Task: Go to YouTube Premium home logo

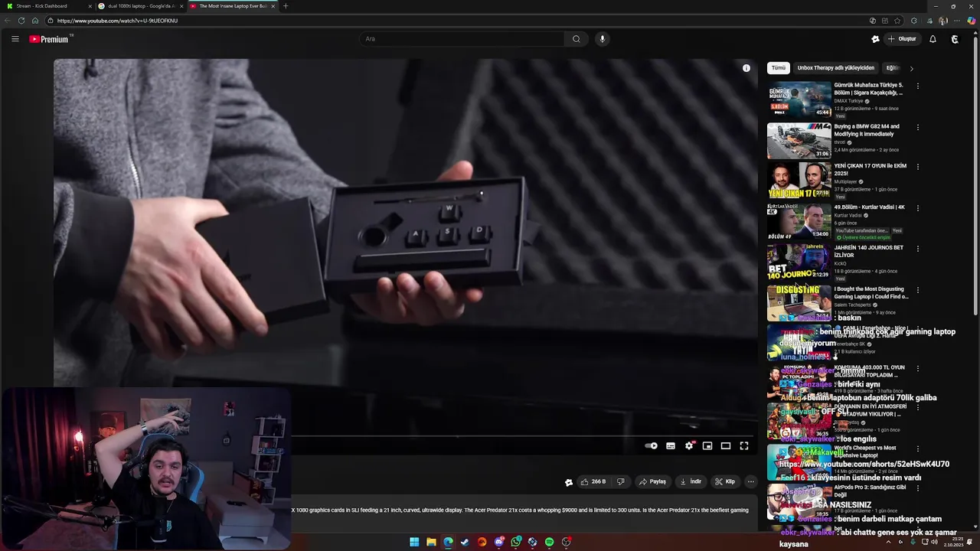Action: pos(51,39)
